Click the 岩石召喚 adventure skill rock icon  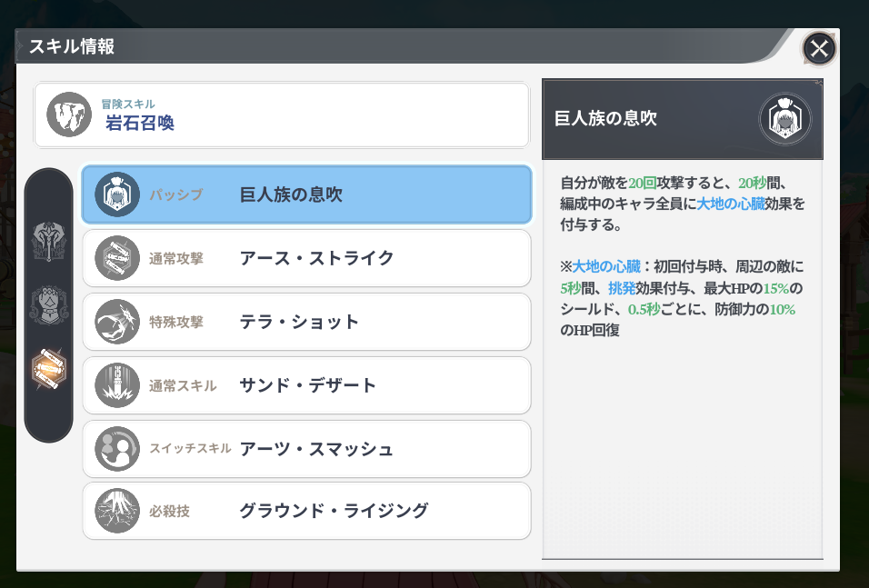tap(69, 115)
